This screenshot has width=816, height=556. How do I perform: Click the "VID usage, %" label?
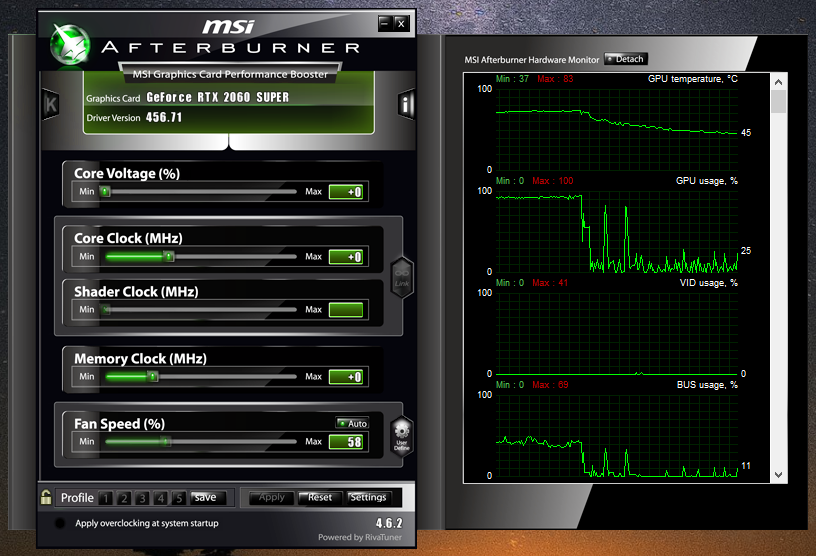(709, 283)
